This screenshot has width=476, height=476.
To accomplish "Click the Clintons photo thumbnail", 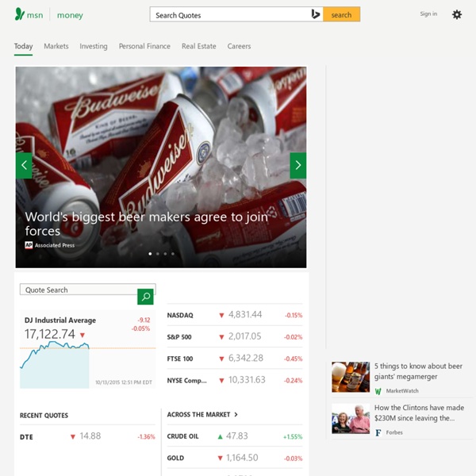I will [x=351, y=418].
